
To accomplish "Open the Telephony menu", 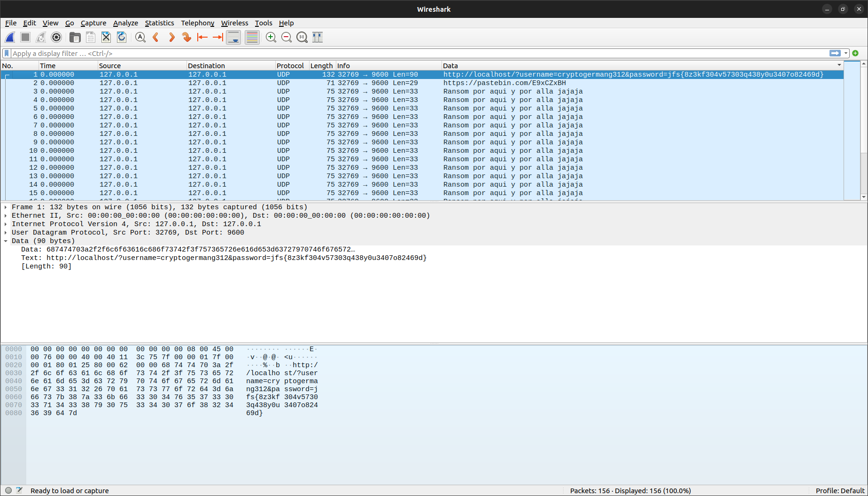I will pos(198,23).
